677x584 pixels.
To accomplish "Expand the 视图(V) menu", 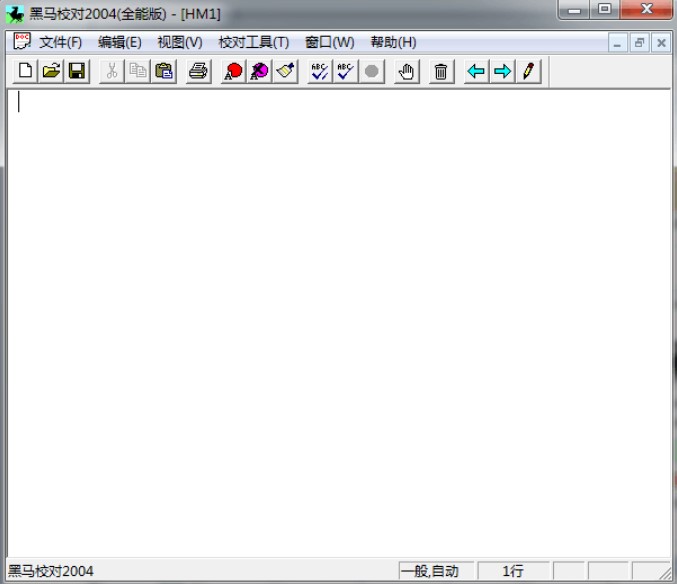I will 179,42.
